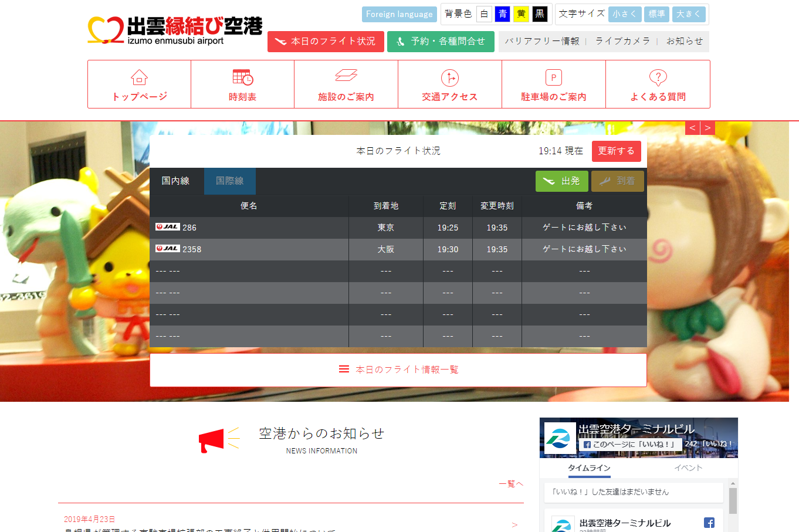Open バリアフリー情報 link
The image size is (799, 532).
tap(542, 41)
